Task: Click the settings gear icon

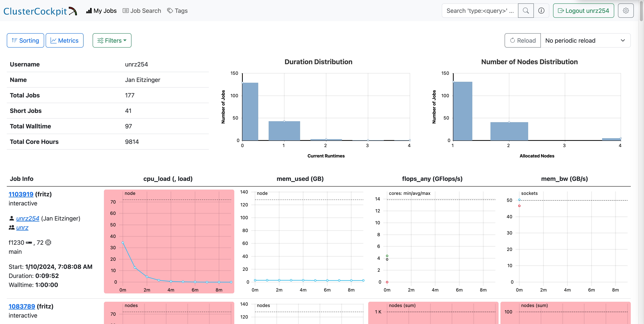Action: point(626,10)
